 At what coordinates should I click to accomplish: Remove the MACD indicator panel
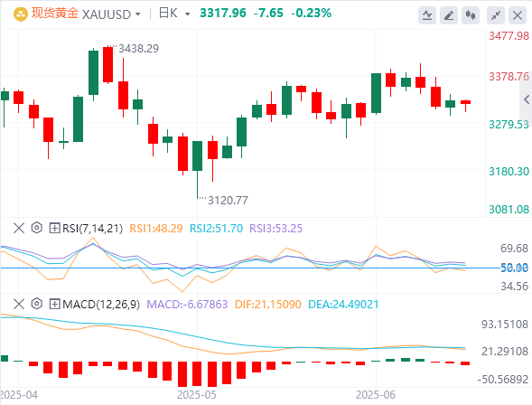19,304
